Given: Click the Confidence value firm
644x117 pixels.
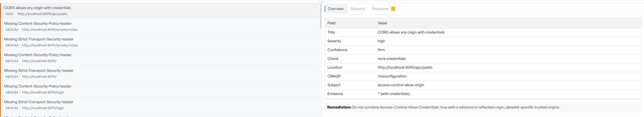Looking at the screenshot, I should 381,50.
